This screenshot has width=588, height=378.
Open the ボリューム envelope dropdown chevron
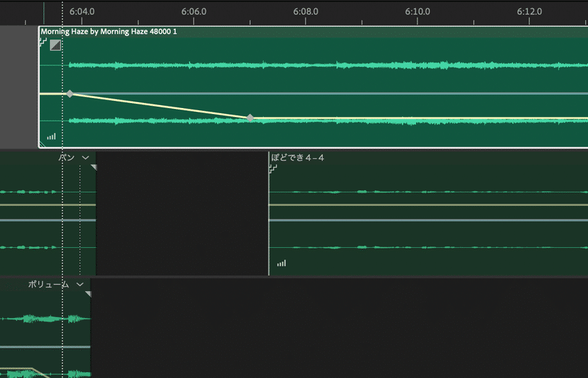click(x=80, y=285)
